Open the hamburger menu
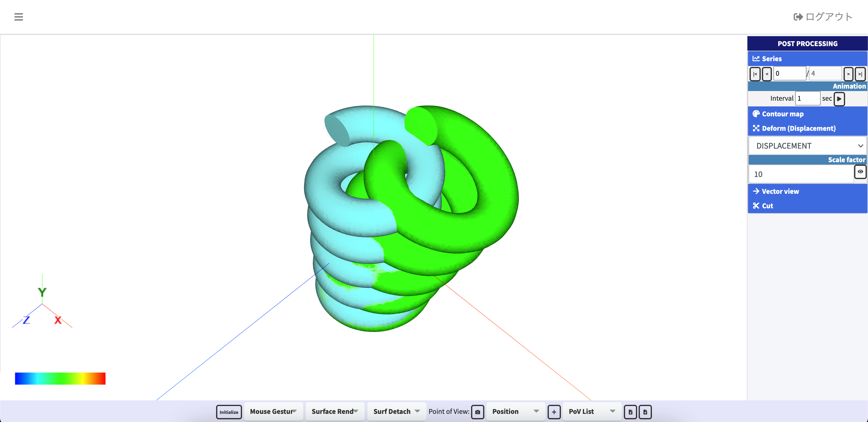868x422 pixels. pyautogui.click(x=18, y=17)
